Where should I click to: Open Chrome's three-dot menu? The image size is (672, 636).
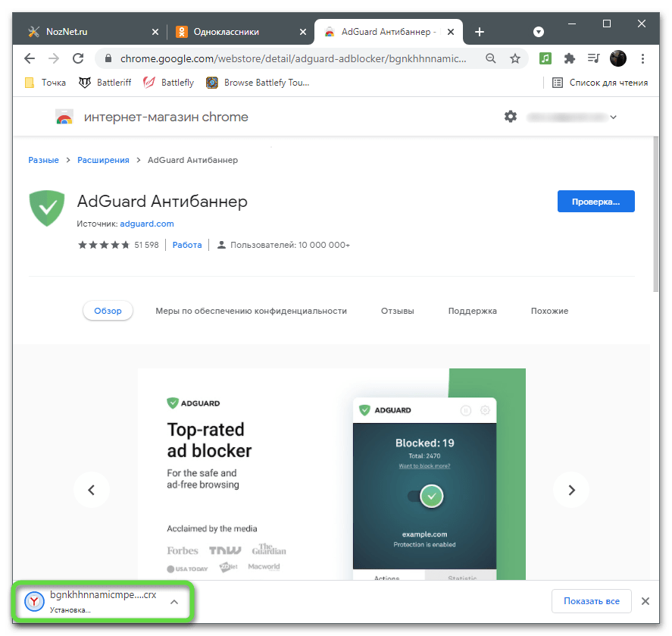click(x=642, y=58)
